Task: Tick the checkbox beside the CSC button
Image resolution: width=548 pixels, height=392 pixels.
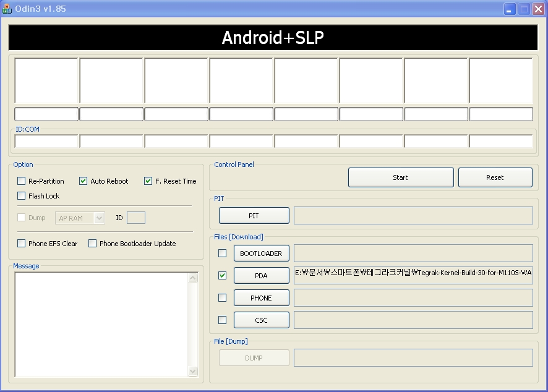Action: (223, 320)
